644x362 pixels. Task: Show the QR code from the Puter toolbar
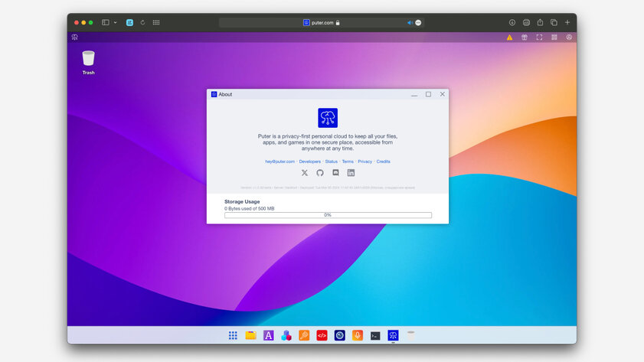554,38
